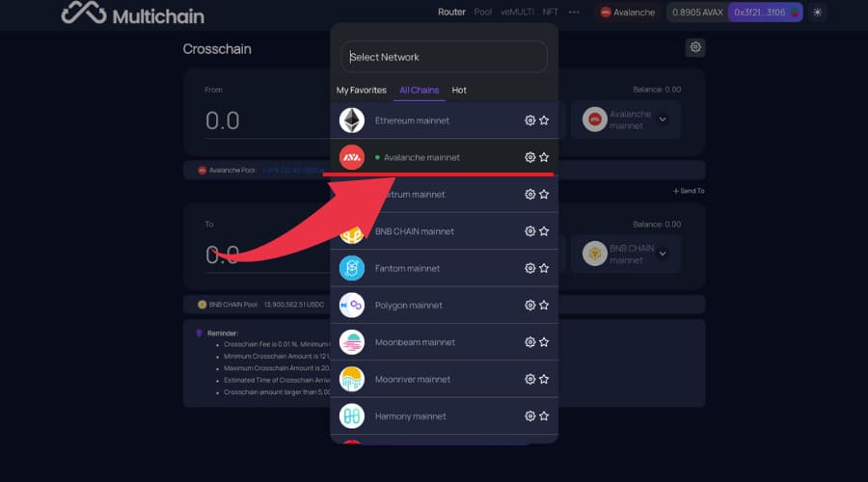Image resolution: width=868 pixels, height=482 pixels.
Task: Select the Avalanche mainnet row text
Action: tap(421, 157)
